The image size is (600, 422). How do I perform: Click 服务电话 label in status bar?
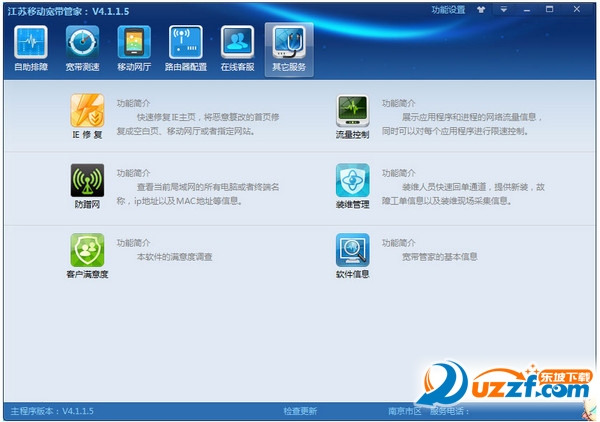(x=450, y=411)
